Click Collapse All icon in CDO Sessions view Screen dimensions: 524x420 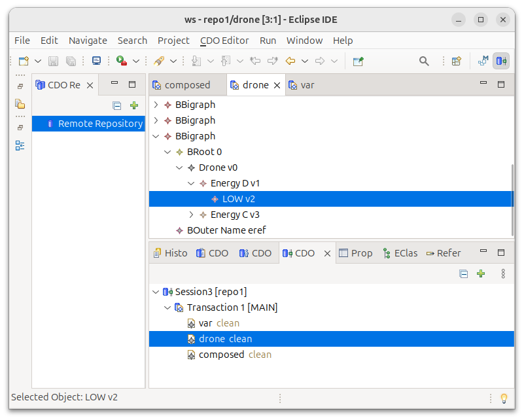click(464, 274)
